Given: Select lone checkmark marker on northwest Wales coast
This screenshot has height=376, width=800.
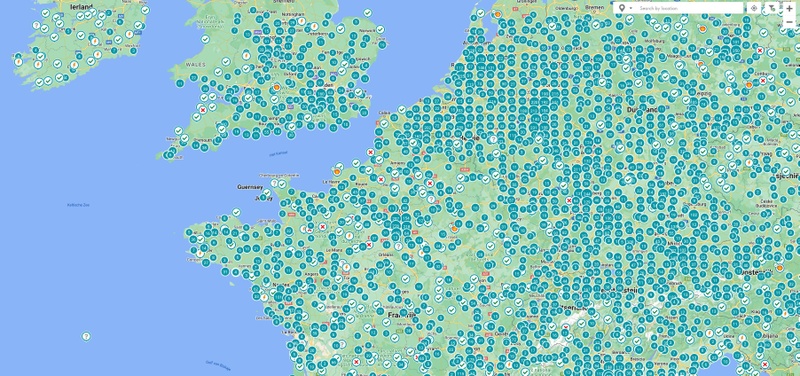Looking at the screenshot, I should pyautogui.click(x=205, y=39).
